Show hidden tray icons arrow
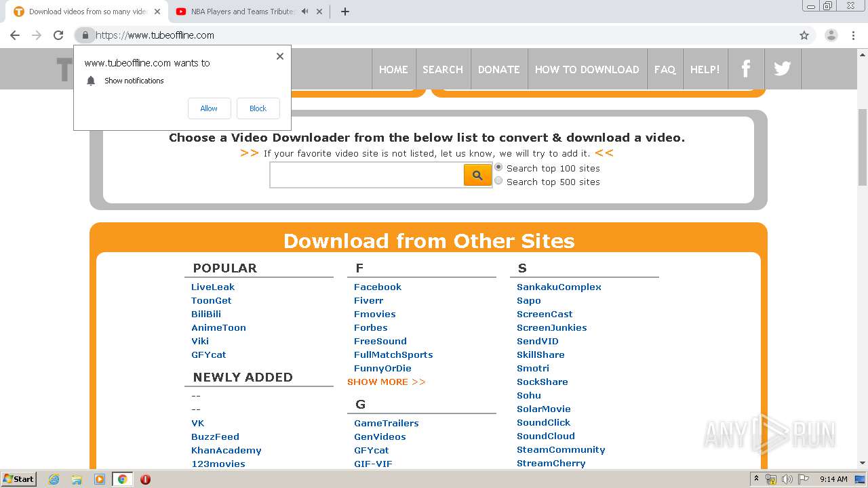 pyautogui.click(x=756, y=479)
